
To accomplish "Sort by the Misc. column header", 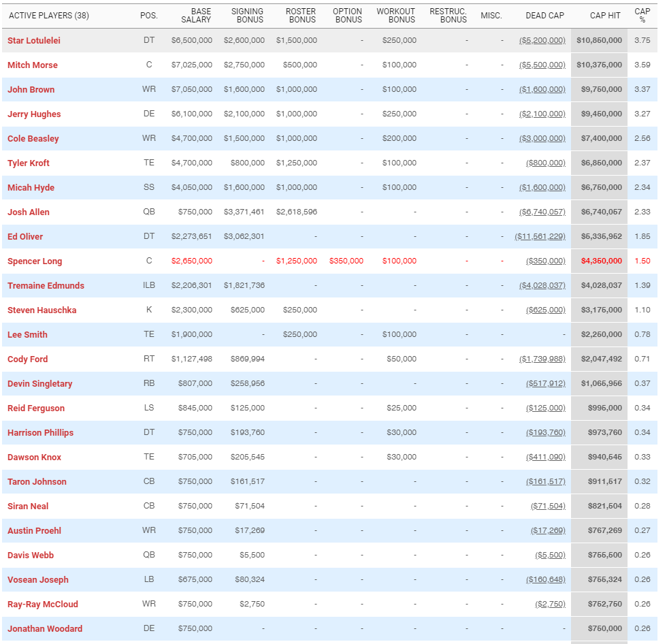I will (x=491, y=16).
